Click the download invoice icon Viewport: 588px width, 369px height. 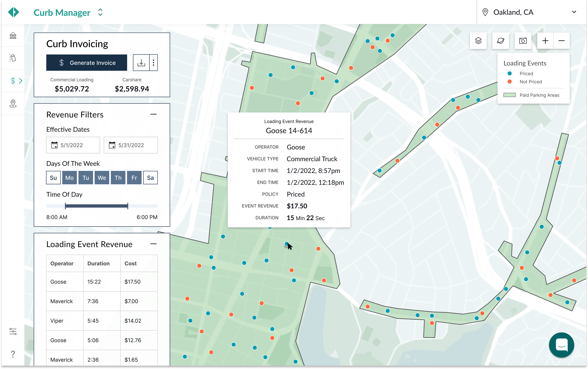pos(141,63)
